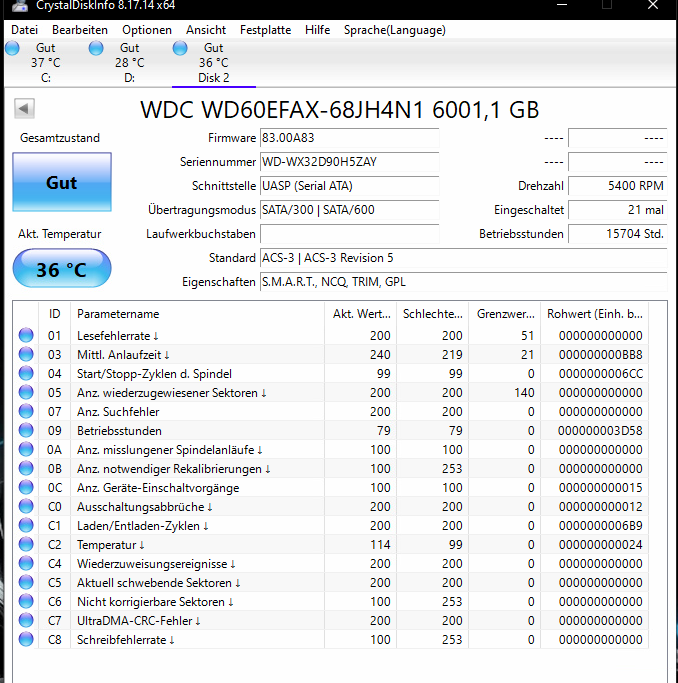The width and height of the screenshot is (678, 683).
Task: Select the raw value 0000000006B9
Action: (600, 526)
